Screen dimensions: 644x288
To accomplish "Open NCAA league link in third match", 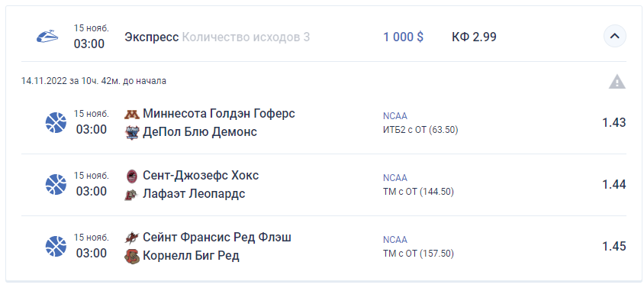I will click(395, 239).
